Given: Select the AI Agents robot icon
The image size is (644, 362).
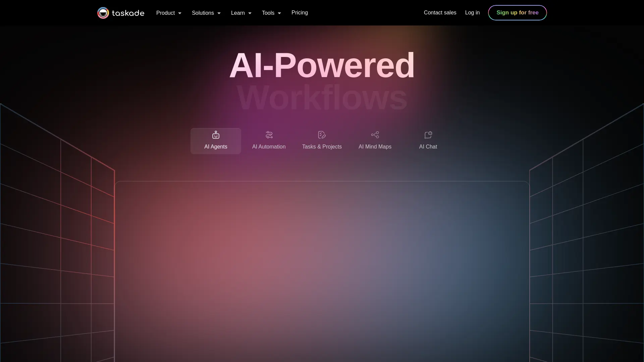Looking at the screenshot, I should pos(216,135).
